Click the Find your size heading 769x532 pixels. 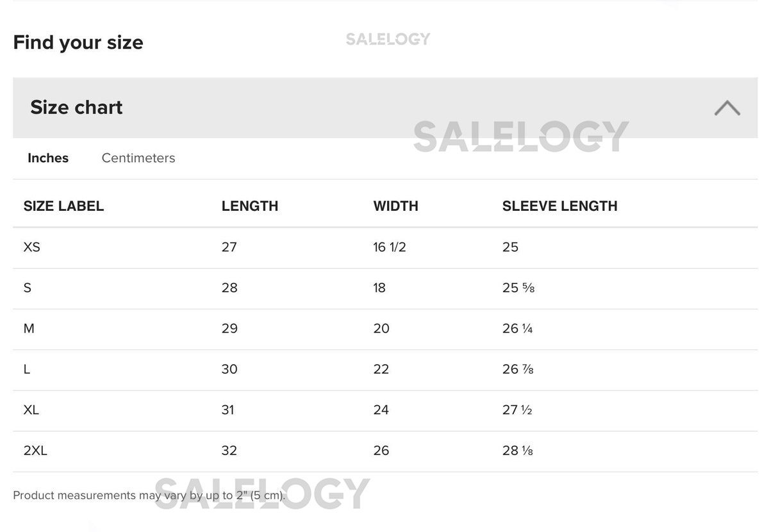[78, 43]
